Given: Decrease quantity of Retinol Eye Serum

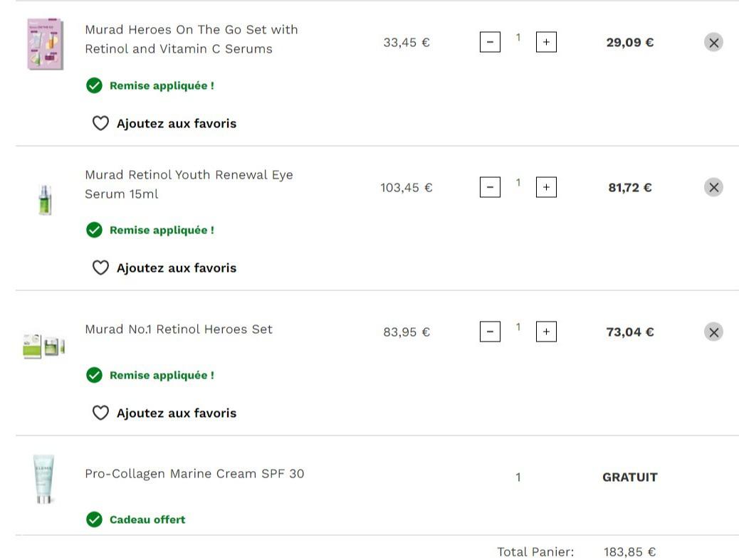Looking at the screenshot, I should pyautogui.click(x=490, y=188).
